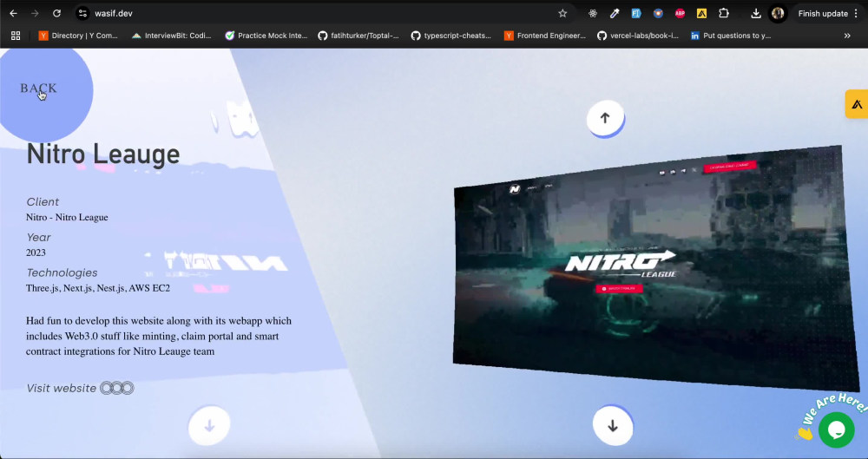This screenshot has width=868, height=459.
Task: Select the year value 2023
Action: click(36, 252)
